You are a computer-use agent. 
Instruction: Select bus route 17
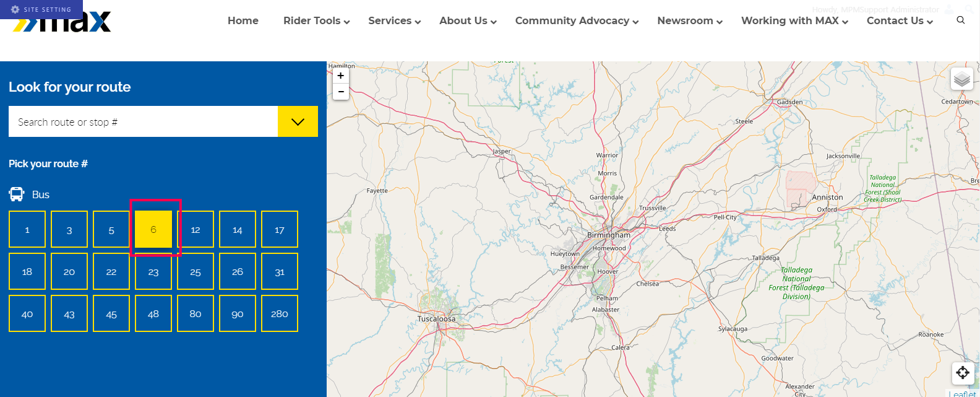coord(280,229)
